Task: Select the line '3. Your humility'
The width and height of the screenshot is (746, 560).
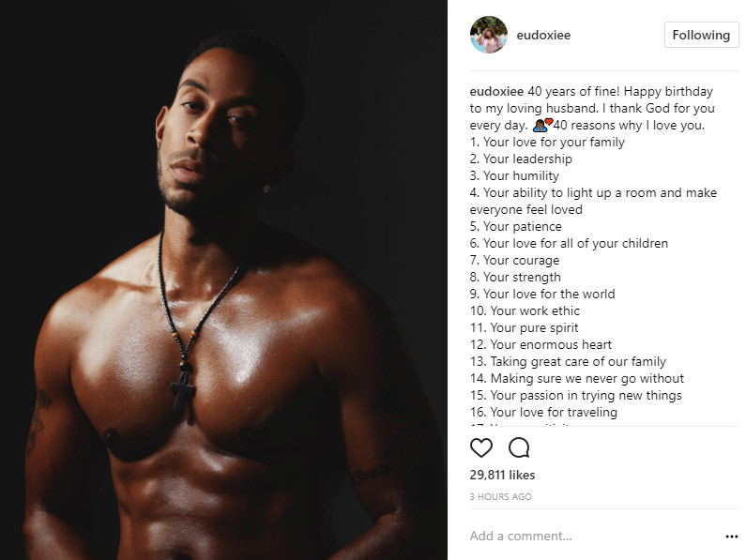Action: tap(514, 176)
